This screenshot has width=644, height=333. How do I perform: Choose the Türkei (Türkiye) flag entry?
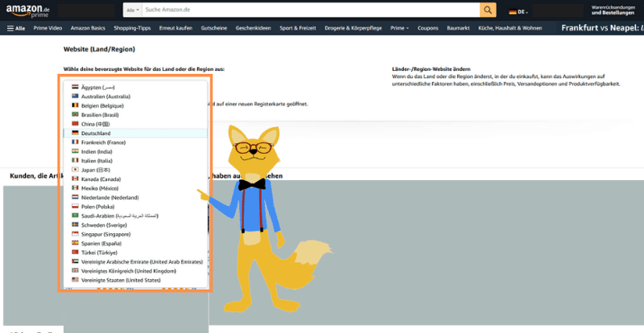75,252
